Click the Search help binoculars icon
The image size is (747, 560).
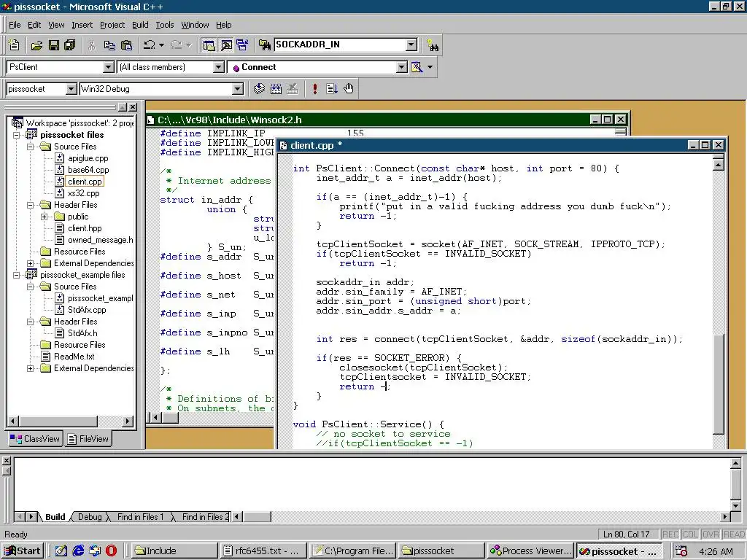pyautogui.click(x=433, y=45)
